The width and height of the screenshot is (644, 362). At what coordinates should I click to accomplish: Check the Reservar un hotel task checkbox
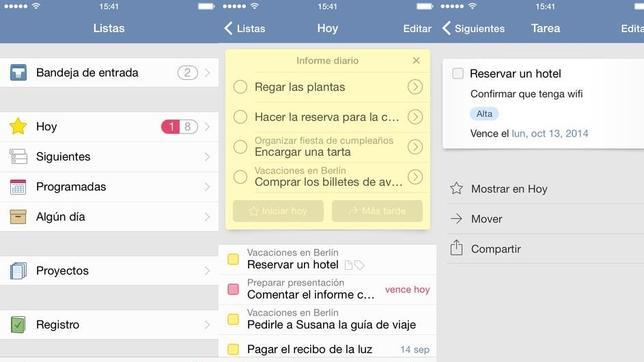point(458,74)
